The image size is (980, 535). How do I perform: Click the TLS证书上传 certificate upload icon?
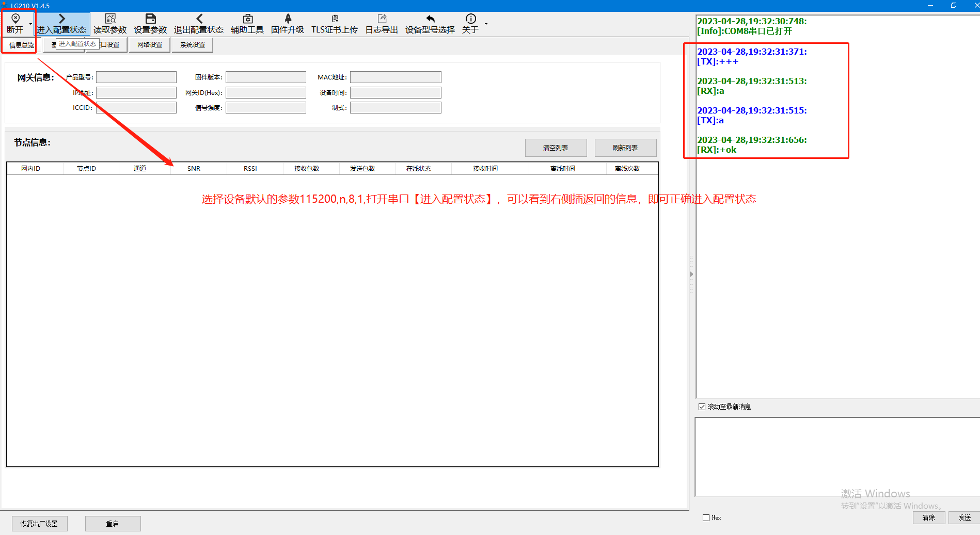(x=335, y=19)
